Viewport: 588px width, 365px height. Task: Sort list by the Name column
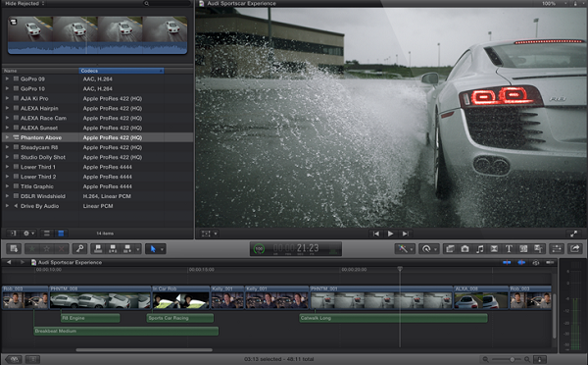[x=40, y=71]
